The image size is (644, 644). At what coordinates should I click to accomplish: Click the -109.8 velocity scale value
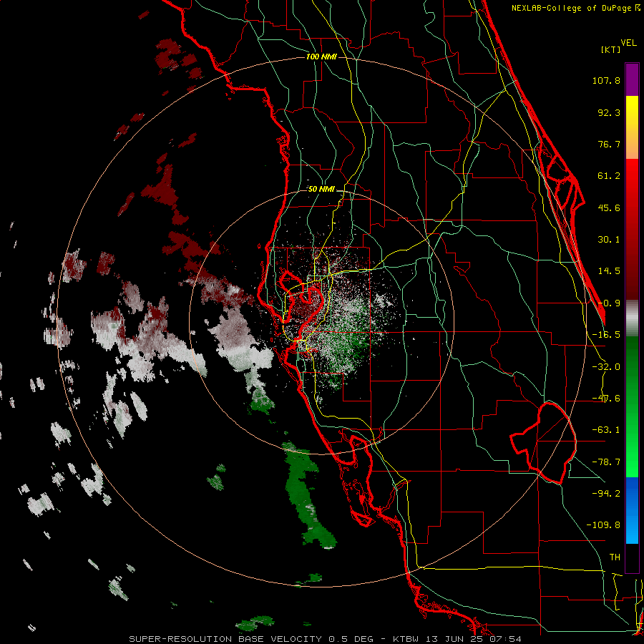point(603,525)
